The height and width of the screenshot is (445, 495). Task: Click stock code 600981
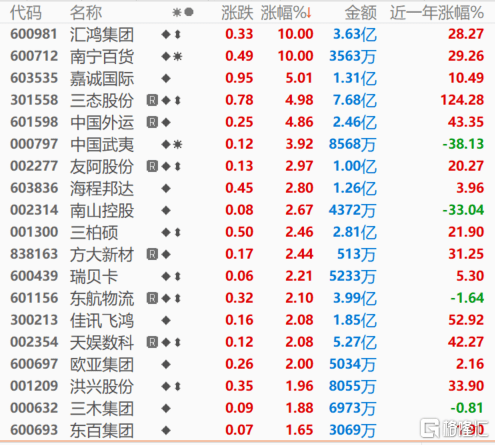(x=34, y=34)
